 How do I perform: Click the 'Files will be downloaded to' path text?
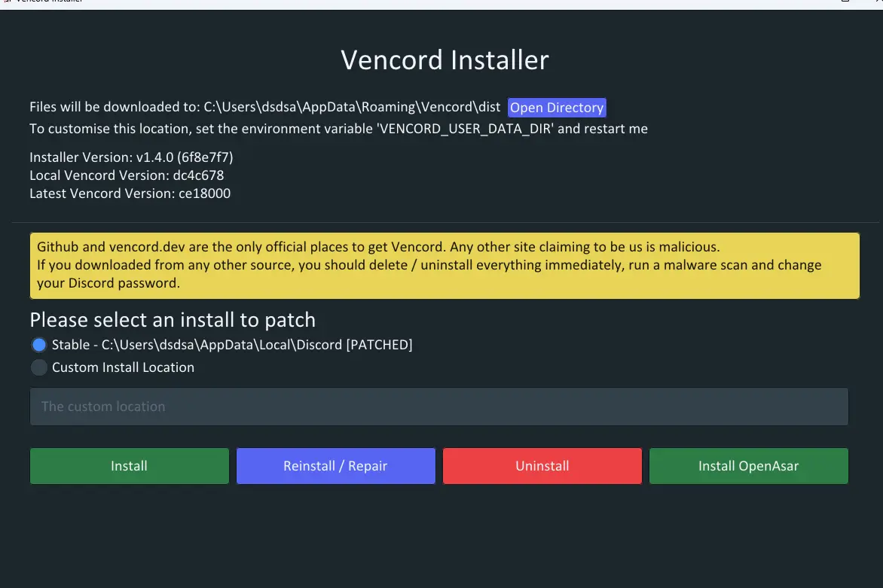pos(264,107)
